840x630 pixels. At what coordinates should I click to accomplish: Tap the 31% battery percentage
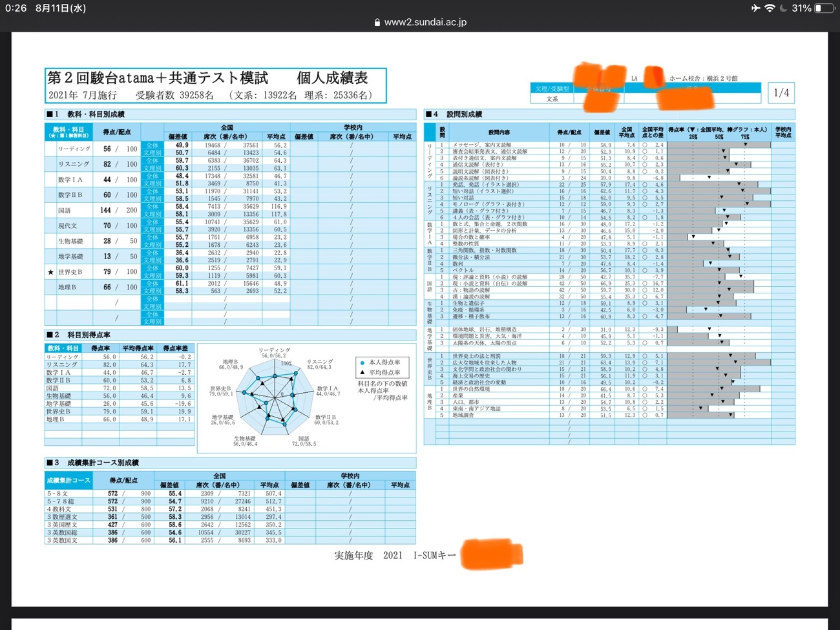pyautogui.click(x=802, y=8)
